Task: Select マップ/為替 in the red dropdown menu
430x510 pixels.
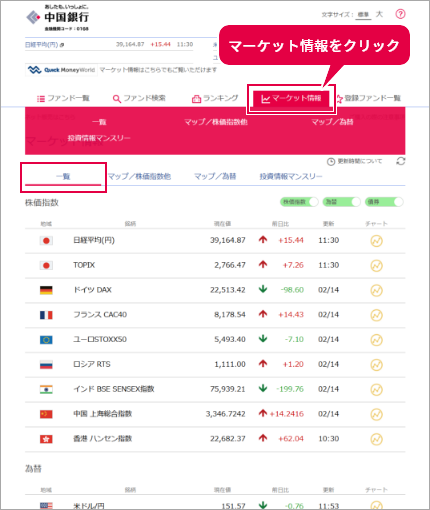Action: point(332,122)
